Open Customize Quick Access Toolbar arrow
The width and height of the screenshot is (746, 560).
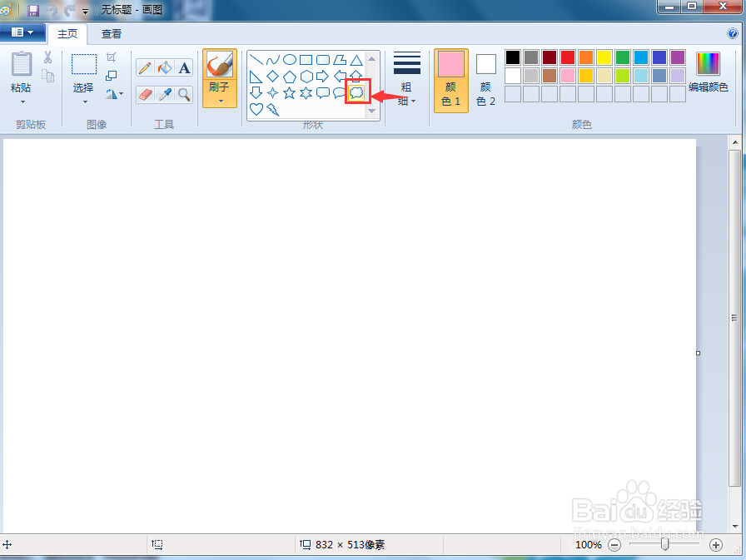coord(85,11)
